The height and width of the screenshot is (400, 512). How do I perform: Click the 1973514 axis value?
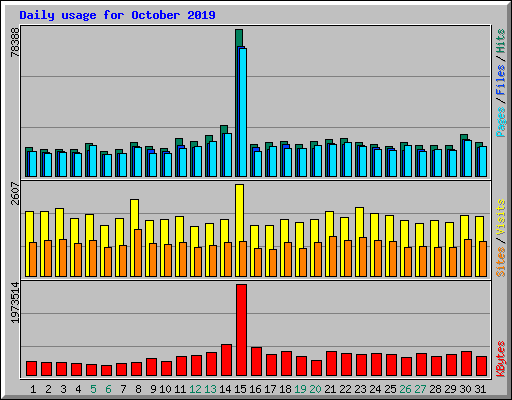[x=15, y=303]
